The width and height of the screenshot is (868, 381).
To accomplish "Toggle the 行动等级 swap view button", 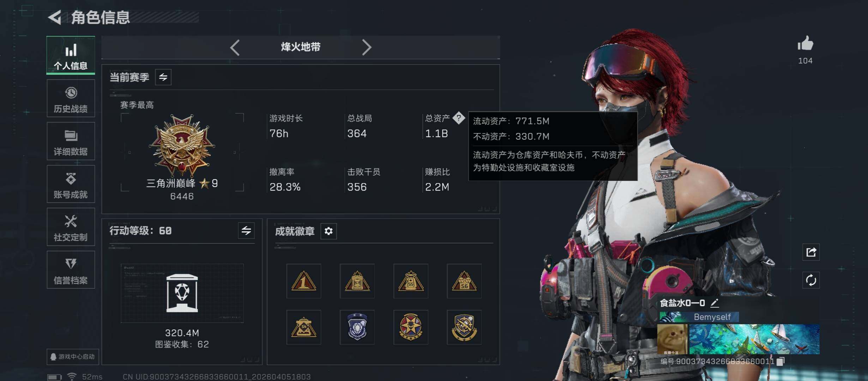I will point(246,231).
